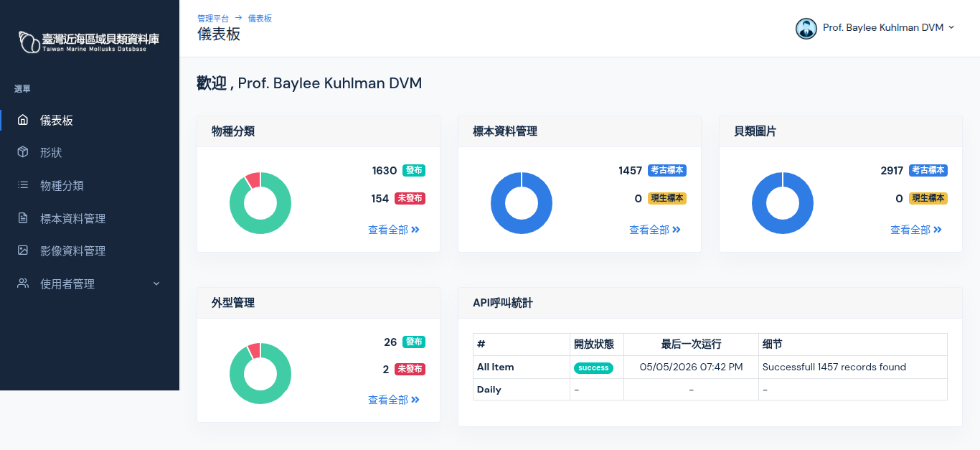The height and width of the screenshot is (450, 980).
Task: Click 現生標本 badge in 標本資料管理 card
Action: (x=667, y=198)
